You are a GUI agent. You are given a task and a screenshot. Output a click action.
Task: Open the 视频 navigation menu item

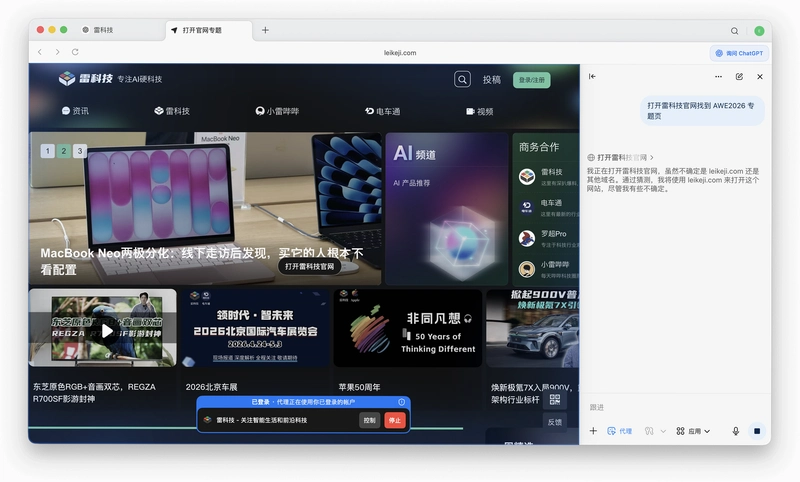point(480,111)
